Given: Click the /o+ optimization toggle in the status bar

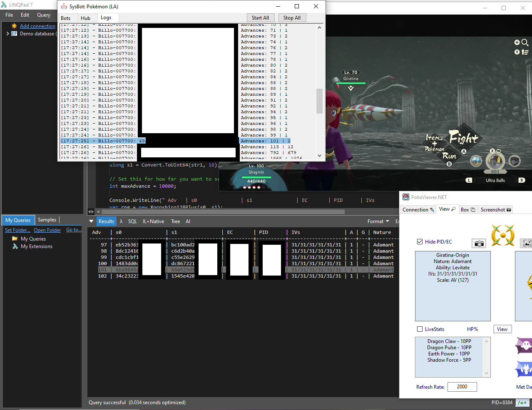Looking at the screenshot, I should (x=522, y=403).
